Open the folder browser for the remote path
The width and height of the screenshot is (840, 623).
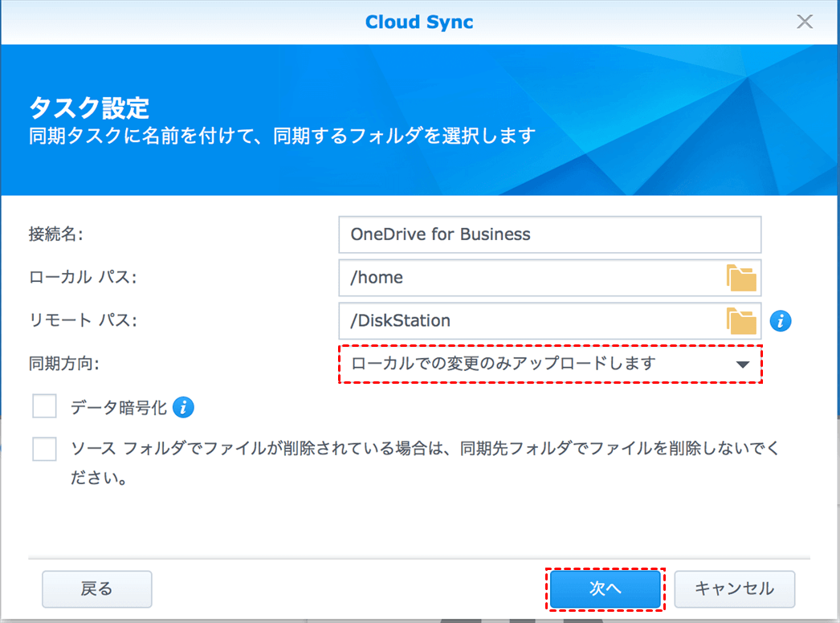coord(741,320)
